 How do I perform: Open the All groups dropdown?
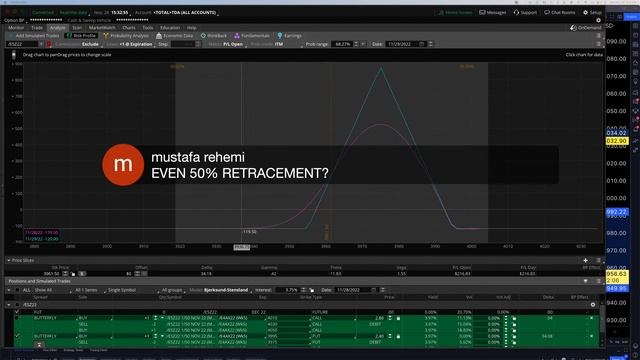coord(172,290)
